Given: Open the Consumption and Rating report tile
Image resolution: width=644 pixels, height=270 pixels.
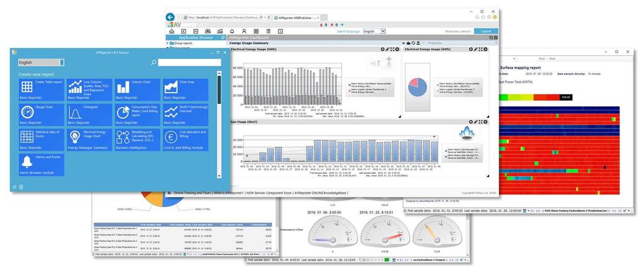Looking at the screenshot, I should (x=137, y=115).
